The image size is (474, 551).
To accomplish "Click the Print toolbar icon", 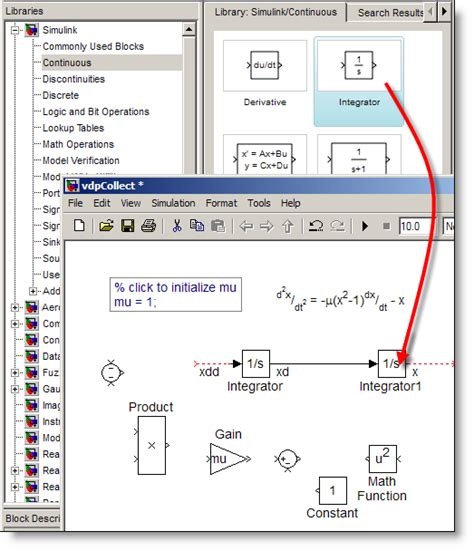I will (149, 226).
